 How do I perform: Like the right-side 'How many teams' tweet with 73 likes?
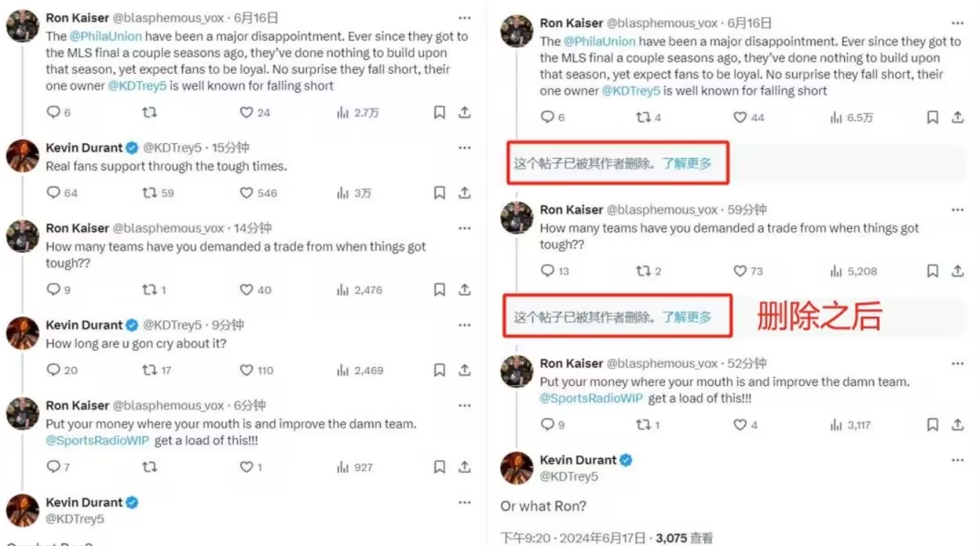coord(740,271)
